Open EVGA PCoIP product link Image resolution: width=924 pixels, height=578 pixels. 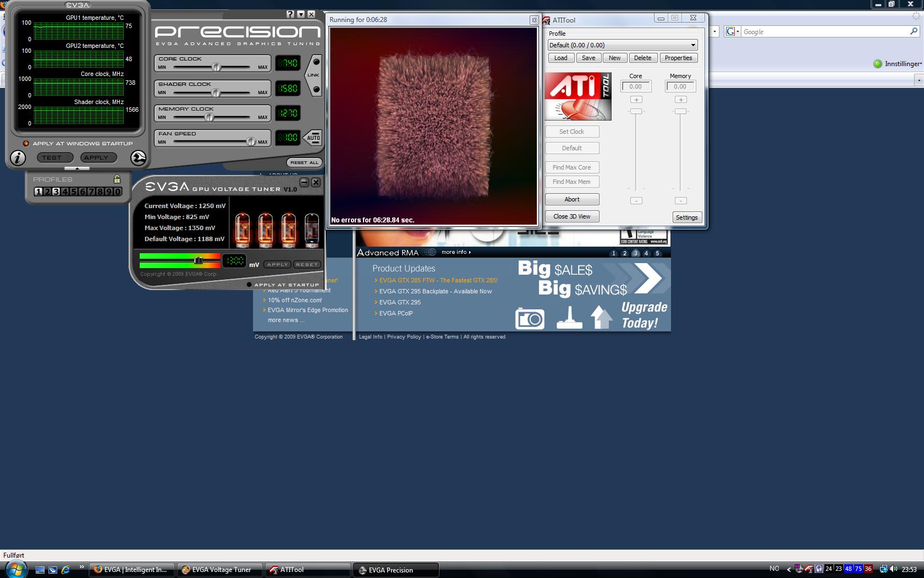[396, 313]
